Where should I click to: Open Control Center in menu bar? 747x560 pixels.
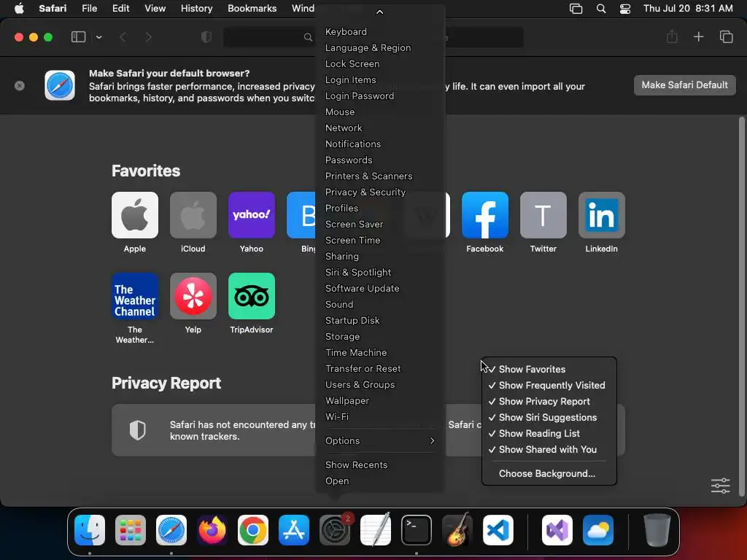(x=625, y=8)
